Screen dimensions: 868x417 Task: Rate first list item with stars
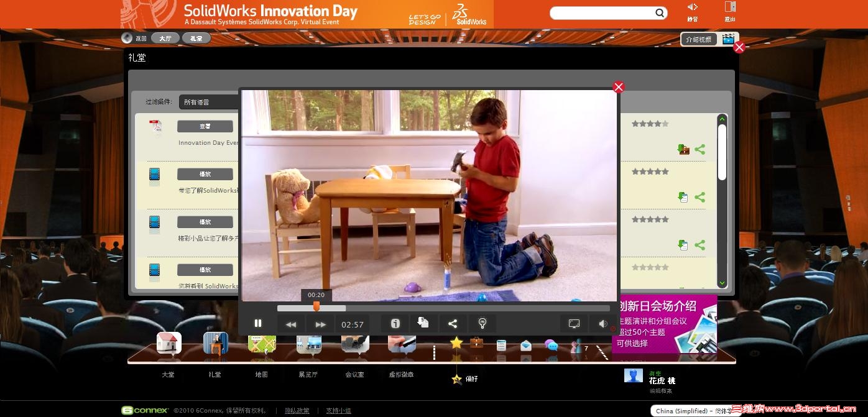coord(650,124)
